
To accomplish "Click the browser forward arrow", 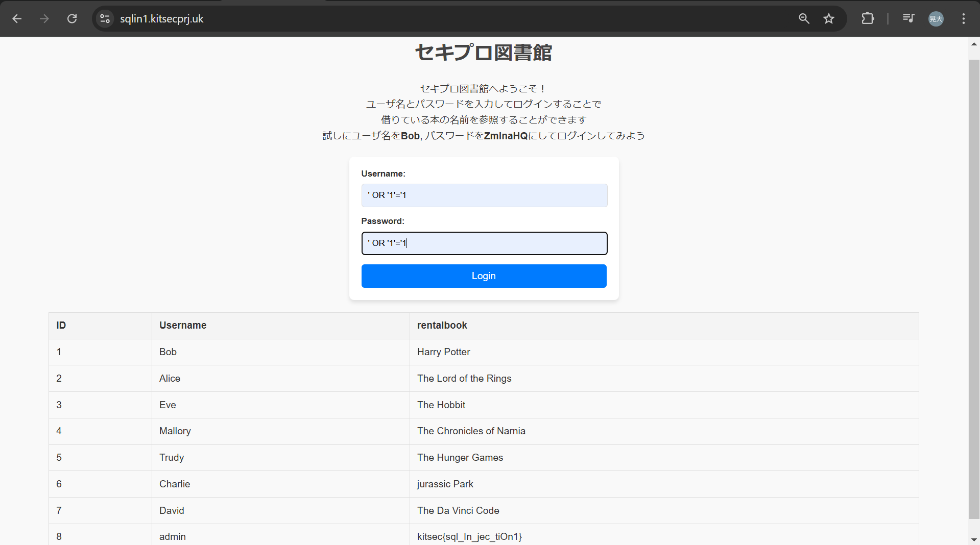I will (44, 19).
